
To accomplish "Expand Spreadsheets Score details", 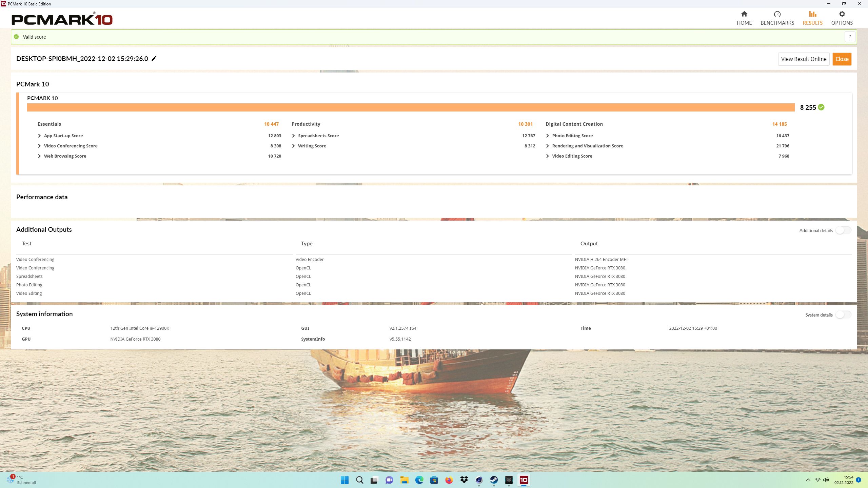I will click(x=293, y=136).
